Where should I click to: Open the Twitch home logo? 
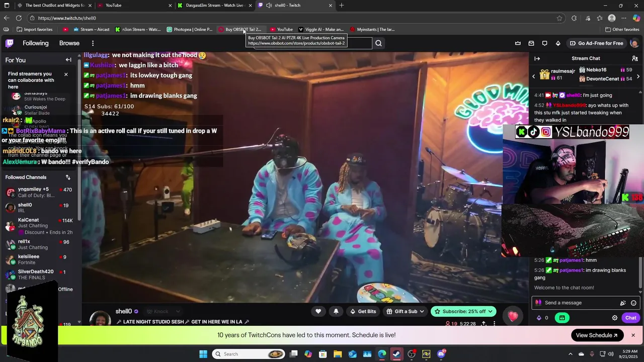(9, 43)
